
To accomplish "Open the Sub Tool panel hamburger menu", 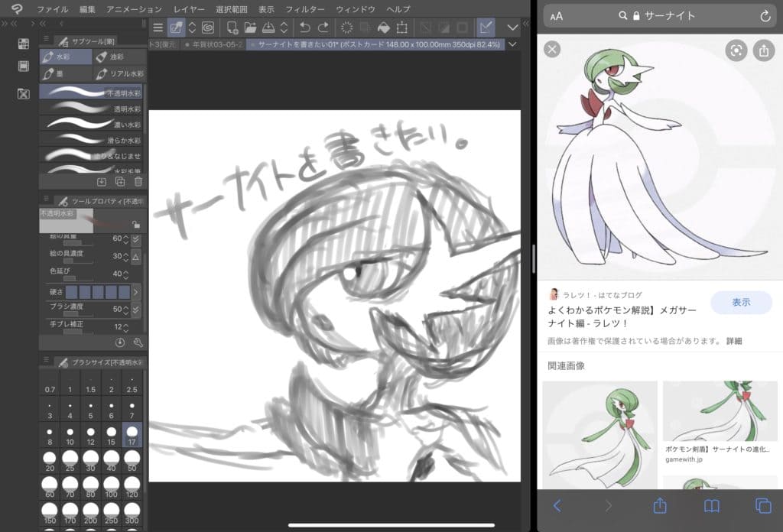I will [x=46, y=40].
